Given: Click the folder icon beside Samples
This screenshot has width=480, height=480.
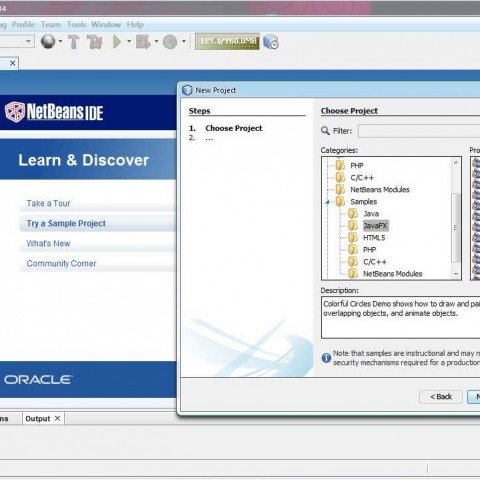Looking at the screenshot, I should (340, 201).
